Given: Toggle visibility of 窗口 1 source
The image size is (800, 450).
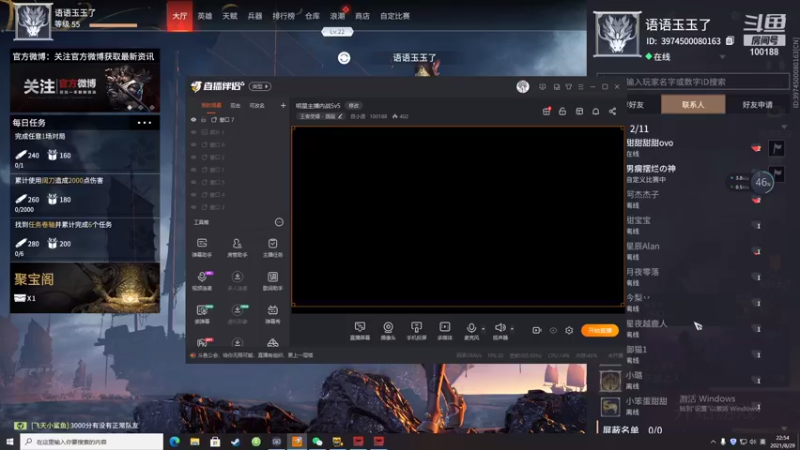Looking at the screenshot, I should [x=193, y=169].
